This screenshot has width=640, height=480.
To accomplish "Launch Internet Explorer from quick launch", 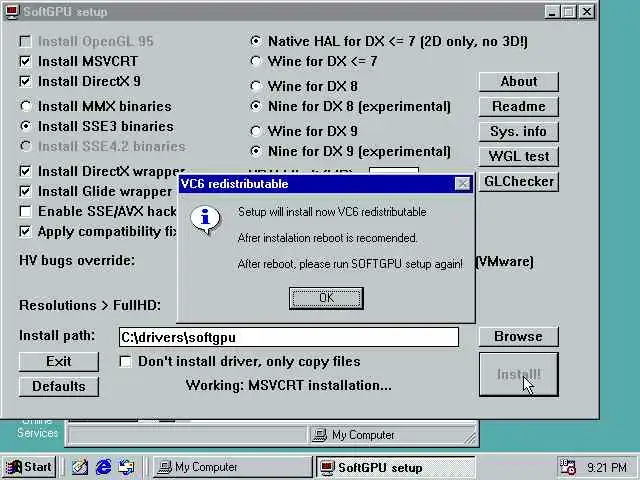I will pyautogui.click(x=104, y=467).
